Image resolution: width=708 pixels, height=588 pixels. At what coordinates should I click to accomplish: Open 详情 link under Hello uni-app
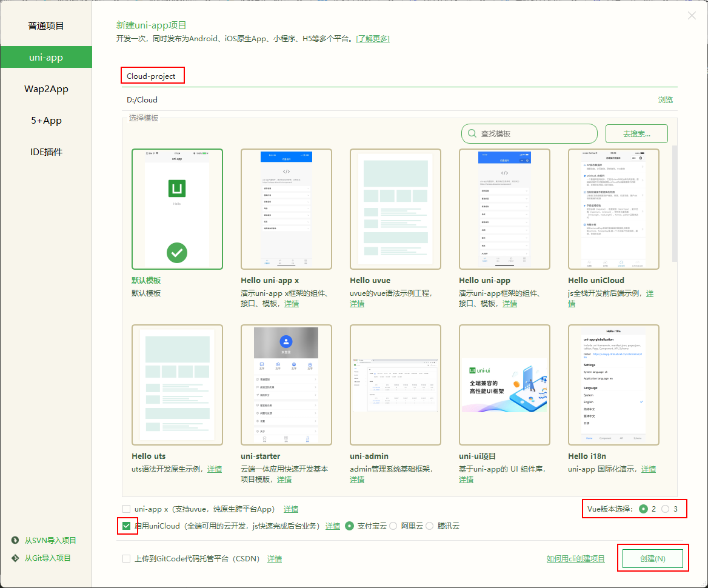pyautogui.click(x=510, y=304)
